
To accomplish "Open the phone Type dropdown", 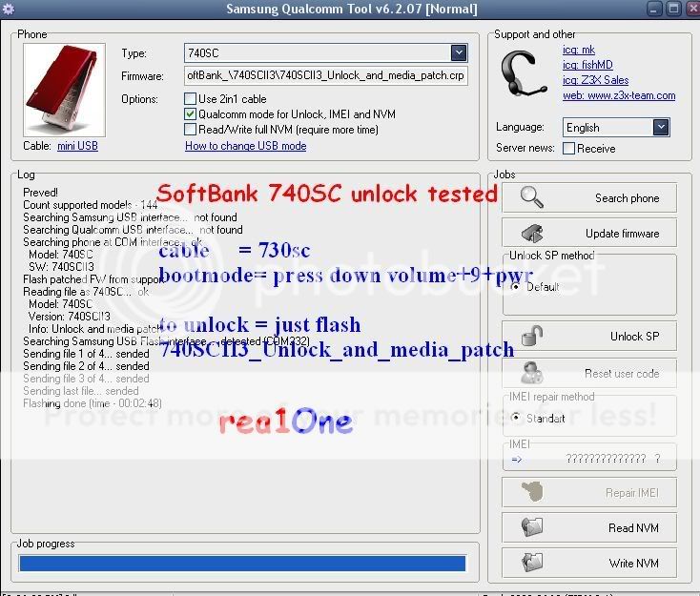I will [x=459, y=53].
